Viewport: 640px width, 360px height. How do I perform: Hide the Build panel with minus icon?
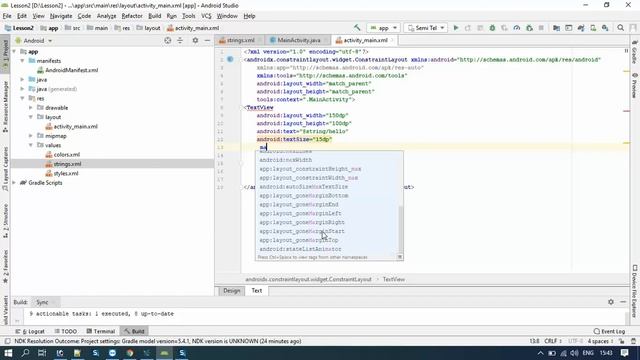[623, 302]
